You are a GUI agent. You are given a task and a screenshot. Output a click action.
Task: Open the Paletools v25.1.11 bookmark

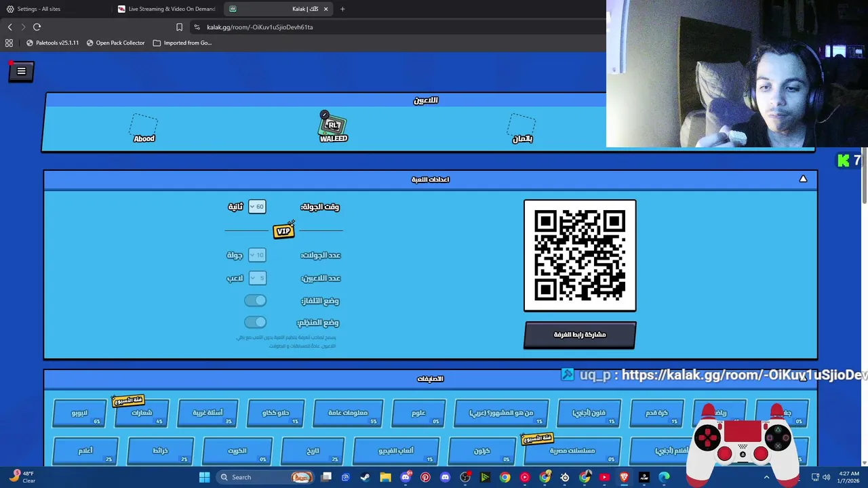52,43
